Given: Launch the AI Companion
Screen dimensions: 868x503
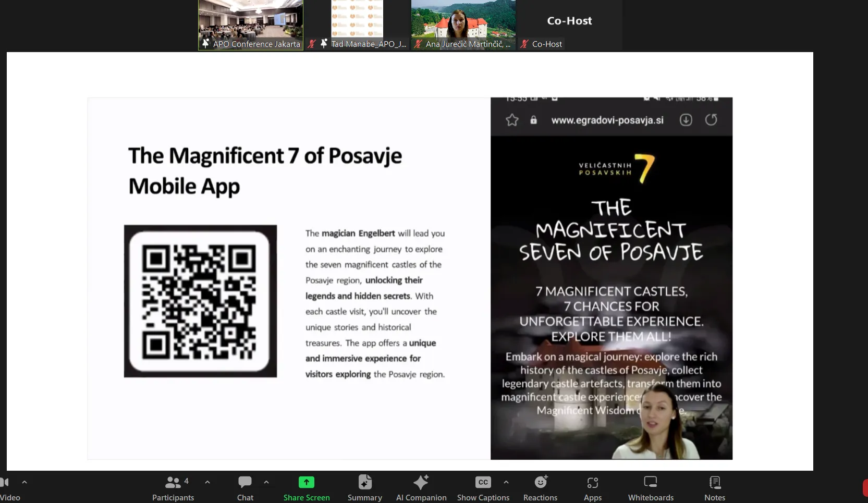Looking at the screenshot, I should 421,488.
